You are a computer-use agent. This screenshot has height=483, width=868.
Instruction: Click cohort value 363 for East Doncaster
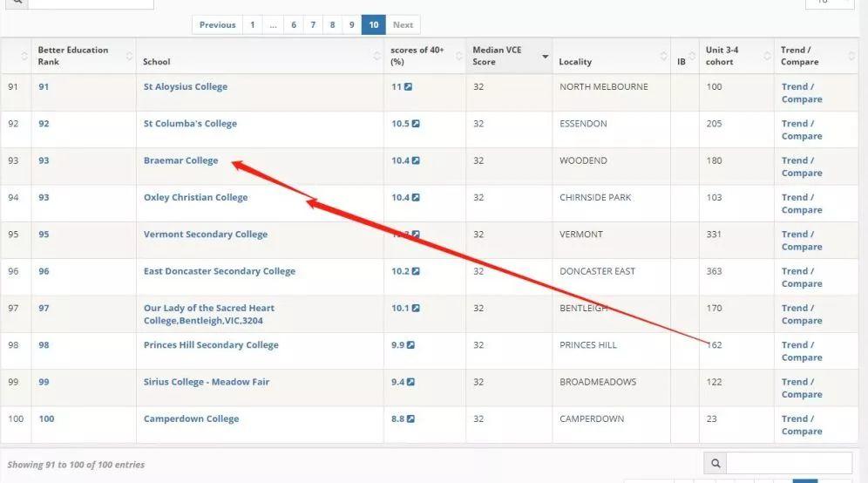pos(714,271)
